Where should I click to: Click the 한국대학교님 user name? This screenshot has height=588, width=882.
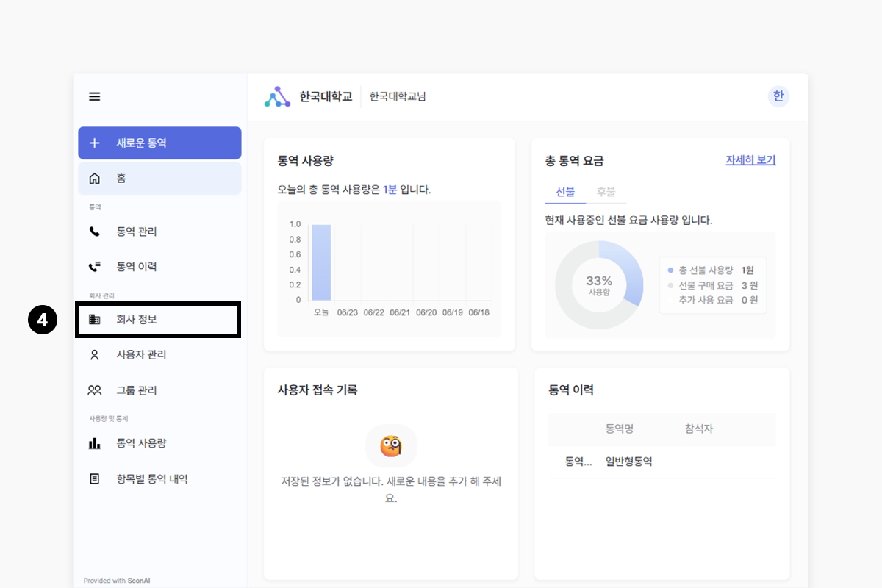[x=398, y=96]
